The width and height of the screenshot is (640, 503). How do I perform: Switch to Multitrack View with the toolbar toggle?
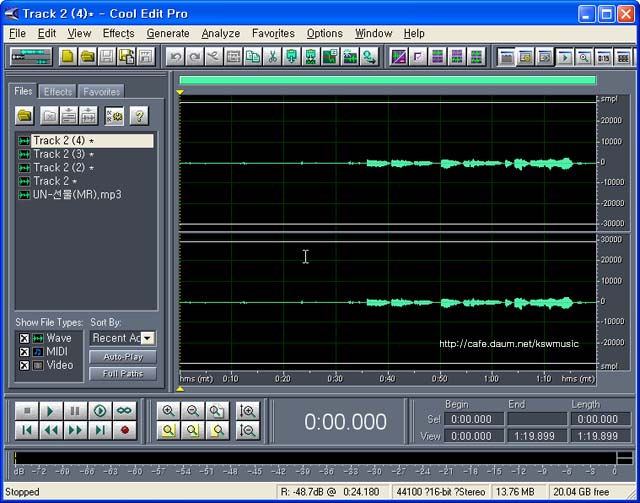pyautogui.click(x=31, y=56)
